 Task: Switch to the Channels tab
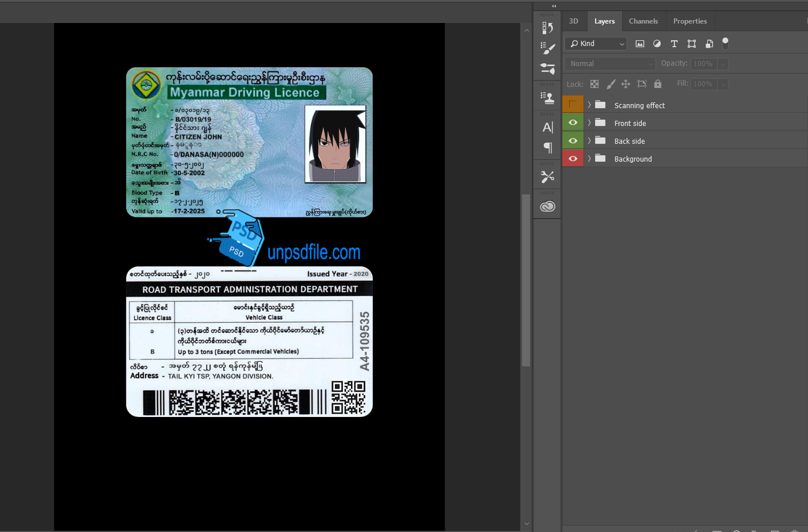[643, 21]
